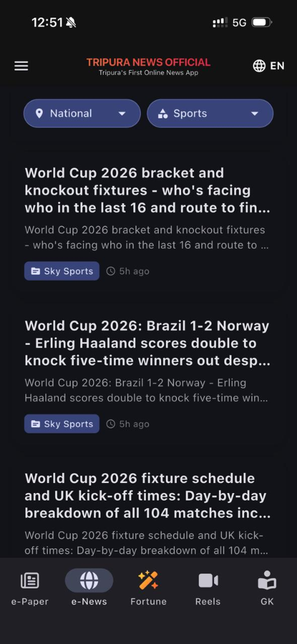This screenshot has height=644, width=297.
Task: Open World Cup 2026 bracket headline
Action: click(x=147, y=190)
